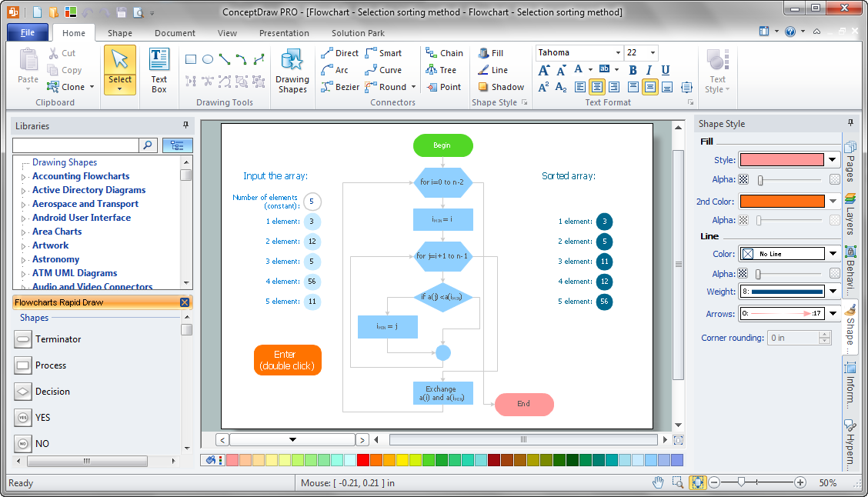The image size is (868, 497).
Task: Select the Rectangle drawing tool
Action: click(191, 60)
